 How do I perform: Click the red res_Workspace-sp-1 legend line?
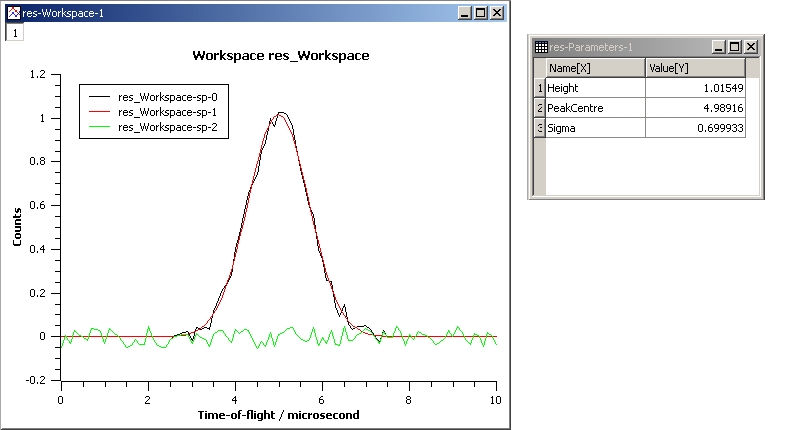coord(101,112)
